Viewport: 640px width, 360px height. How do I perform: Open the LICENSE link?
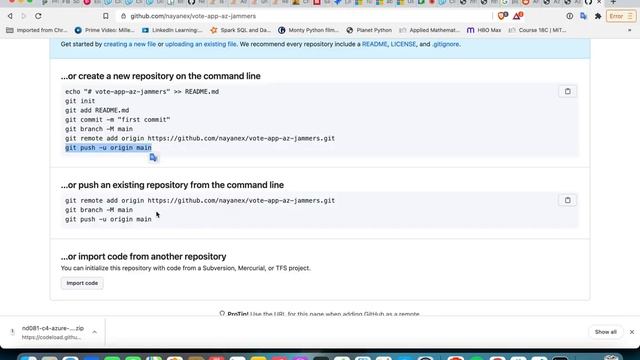pos(403,44)
